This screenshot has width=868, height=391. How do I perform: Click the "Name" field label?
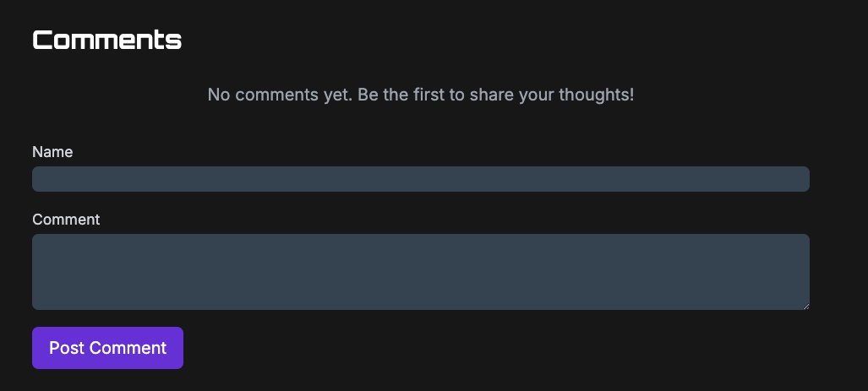coord(52,152)
